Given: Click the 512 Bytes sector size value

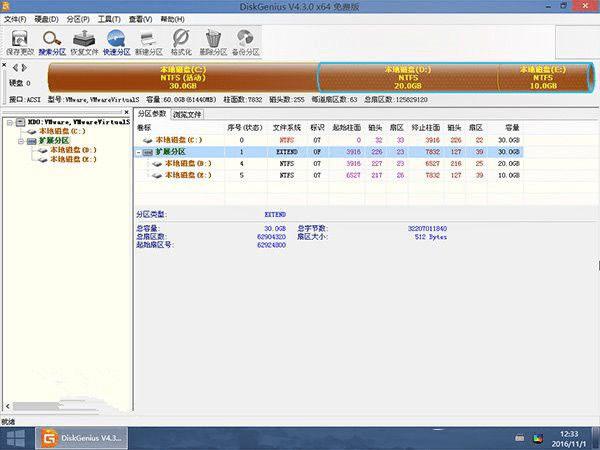Looking at the screenshot, I should (430, 237).
